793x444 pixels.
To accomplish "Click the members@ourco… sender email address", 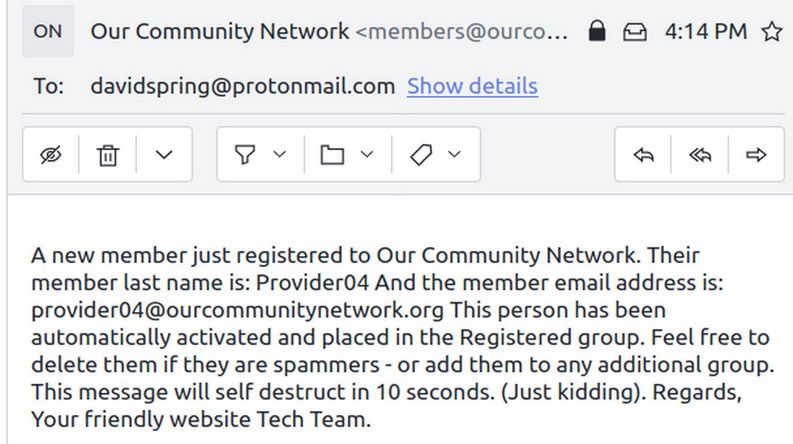I will point(462,32).
